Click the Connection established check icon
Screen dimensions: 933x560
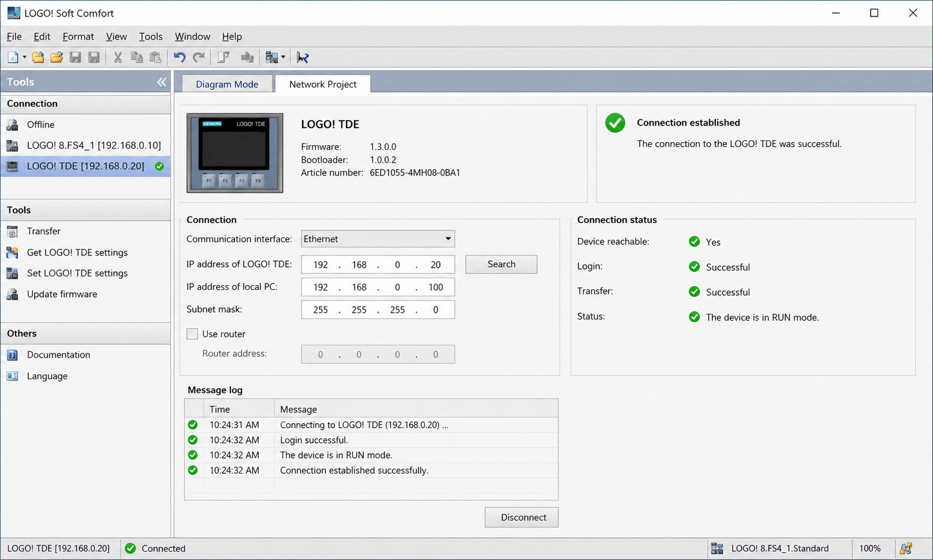coord(615,123)
